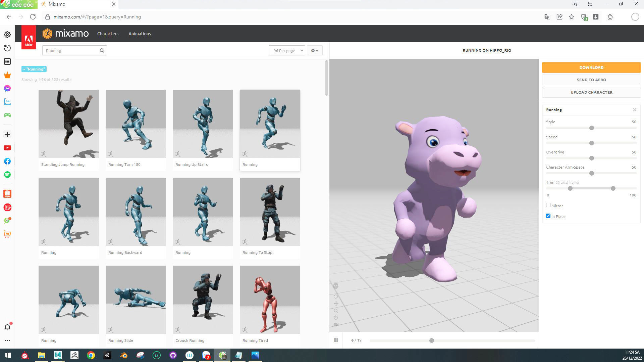
Task: Click the share page icon in address bar
Action: click(x=559, y=17)
